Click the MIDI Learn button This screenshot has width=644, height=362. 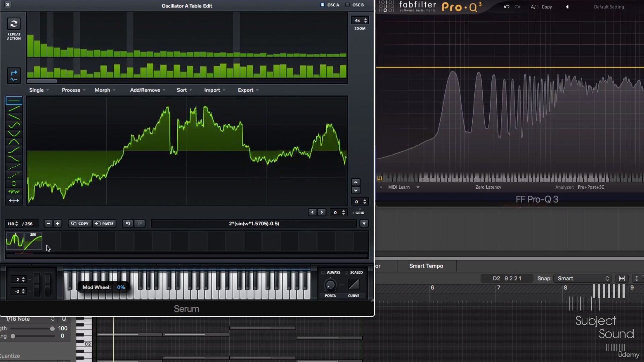click(x=399, y=187)
